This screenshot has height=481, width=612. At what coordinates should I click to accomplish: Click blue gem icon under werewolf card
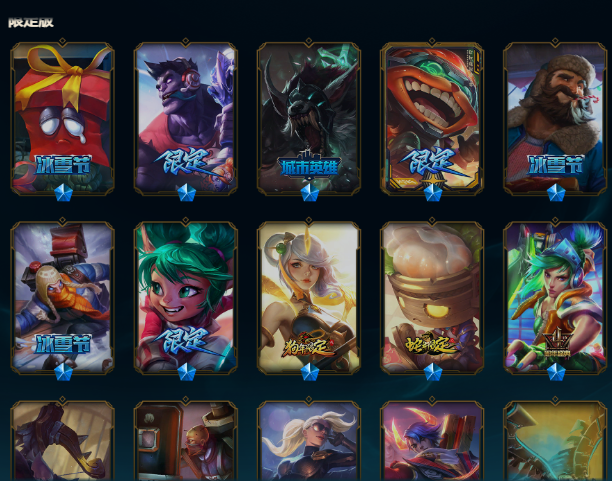[x=310, y=192]
